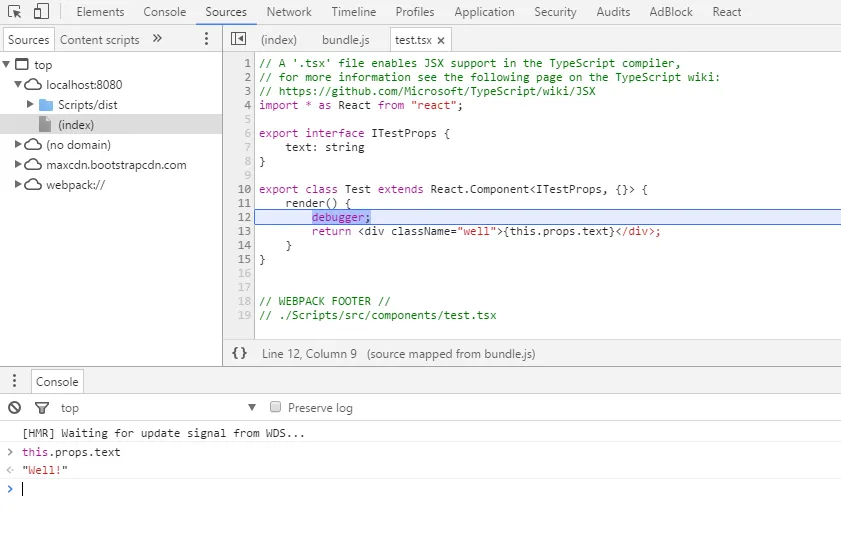This screenshot has height=533, width=841.
Task: Activate the inspect element cursor tool
Action: tap(14, 12)
